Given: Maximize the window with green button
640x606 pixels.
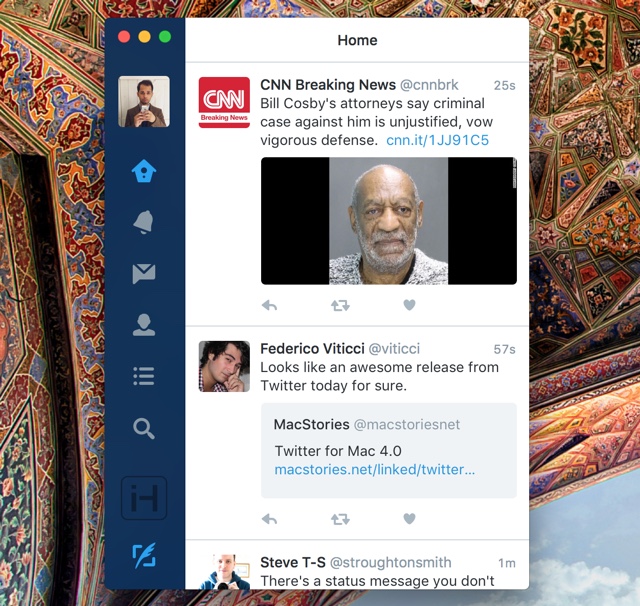Looking at the screenshot, I should point(165,37).
